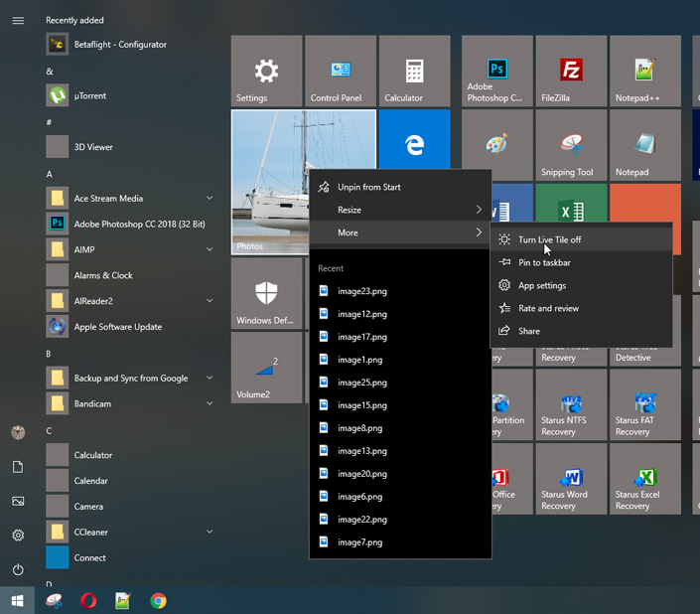Open recent file image20.png
Viewport: 700px width, 614px height.
click(x=400, y=473)
